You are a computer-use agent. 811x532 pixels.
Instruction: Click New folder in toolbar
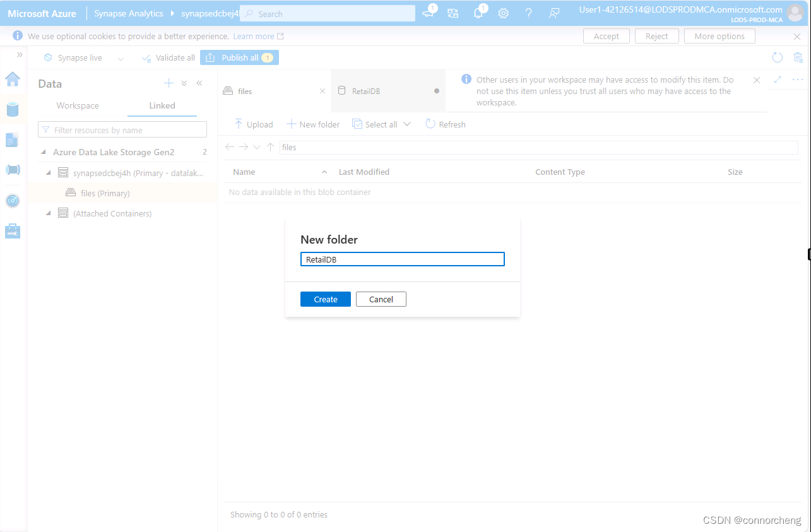(x=313, y=124)
